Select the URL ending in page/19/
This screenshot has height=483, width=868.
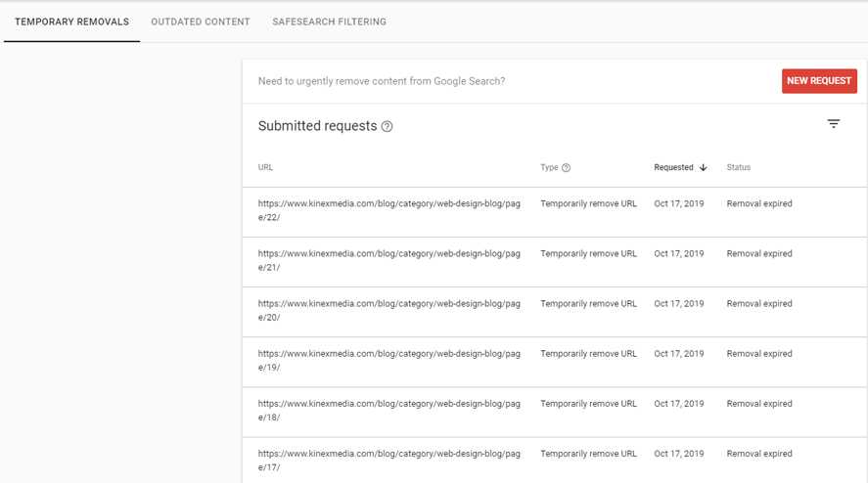389,360
